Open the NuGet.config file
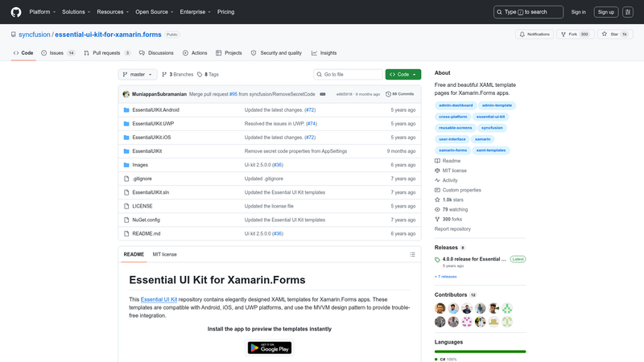644x362 pixels. pos(146,220)
